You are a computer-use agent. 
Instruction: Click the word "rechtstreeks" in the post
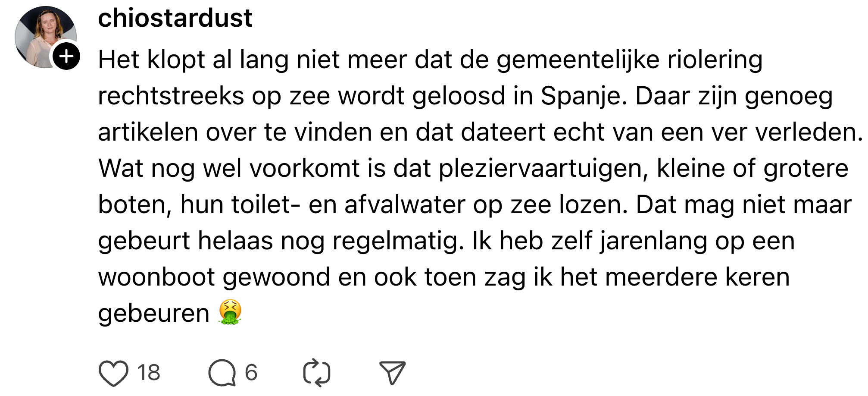[171, 96]
